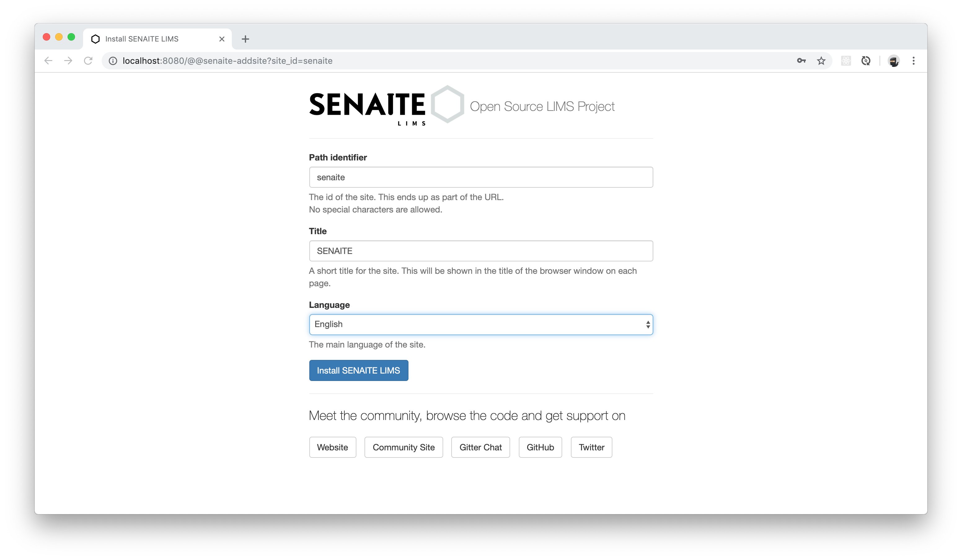This screenshot has width=962, height=560.
Task: Click the page reload icon
Action: [x=89, y=61]
